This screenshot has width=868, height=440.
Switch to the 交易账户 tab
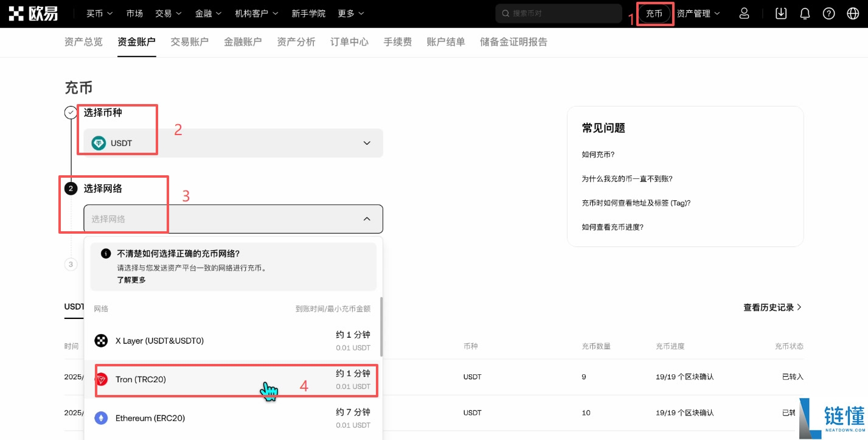coord(190,42)
